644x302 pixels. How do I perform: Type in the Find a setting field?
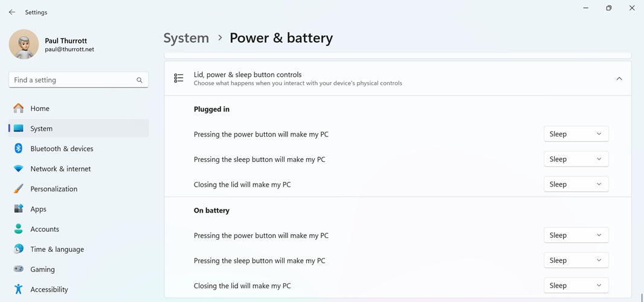71,80
